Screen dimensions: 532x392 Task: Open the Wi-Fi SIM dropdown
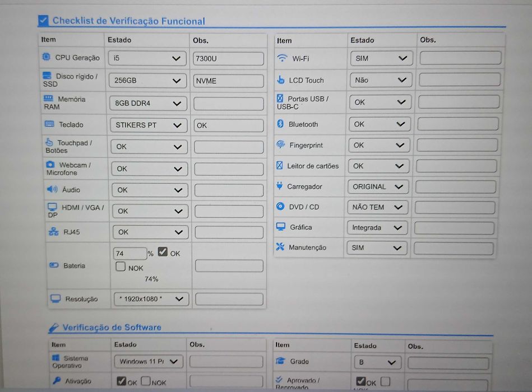pos(381,58)
